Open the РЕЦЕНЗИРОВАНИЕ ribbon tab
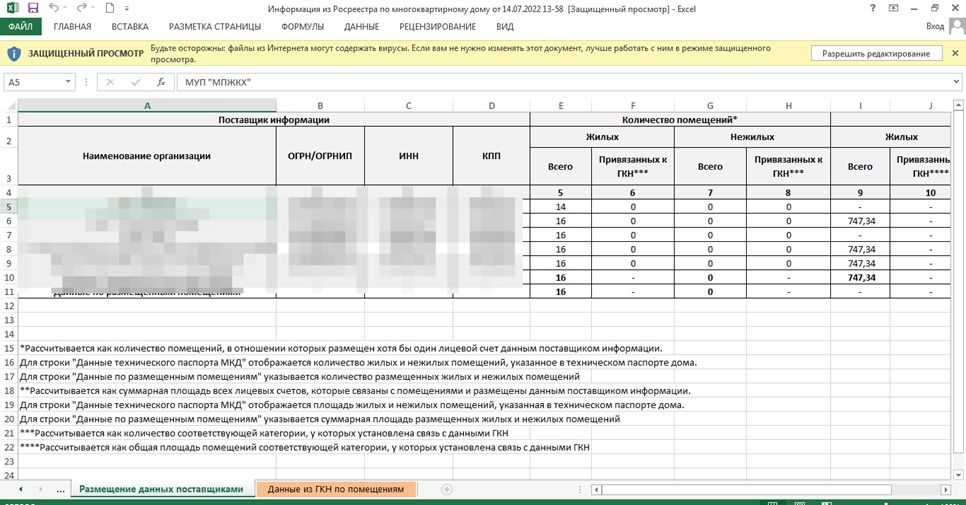 pyautogui.click(x=437, y=26)
